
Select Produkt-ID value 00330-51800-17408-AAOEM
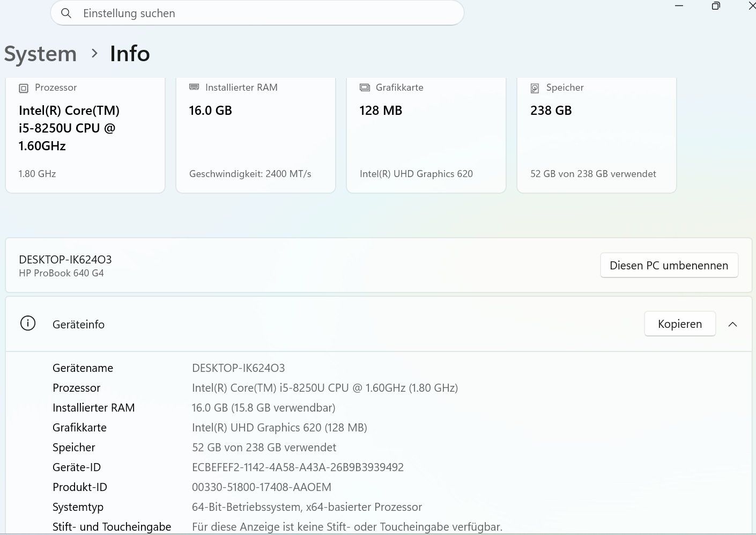[x=262, y=487]
